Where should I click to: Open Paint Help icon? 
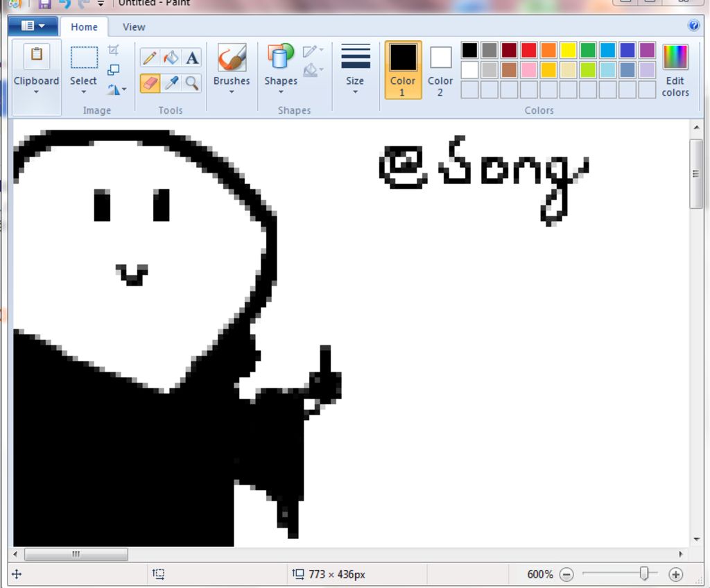pos(693,26)
